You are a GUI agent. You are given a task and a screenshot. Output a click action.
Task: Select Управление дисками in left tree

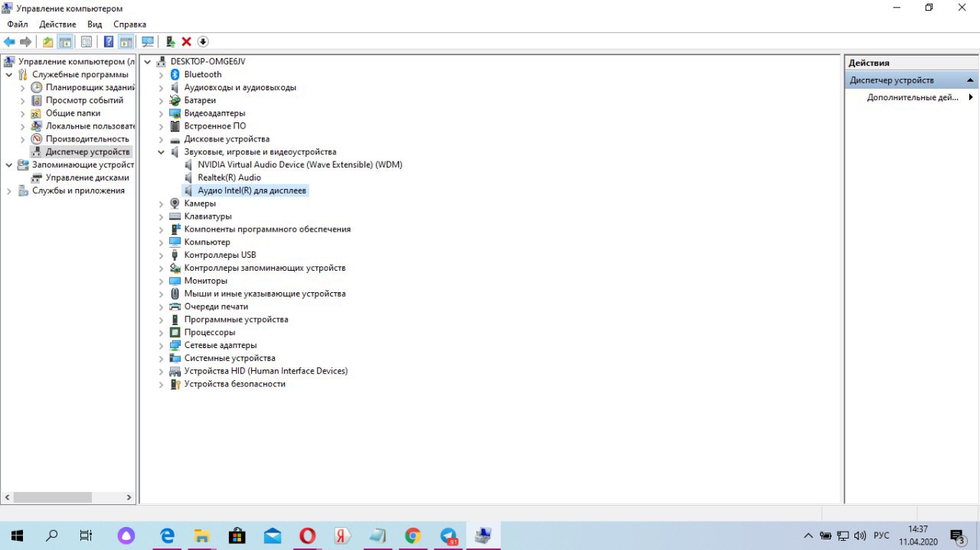[87, 177]
